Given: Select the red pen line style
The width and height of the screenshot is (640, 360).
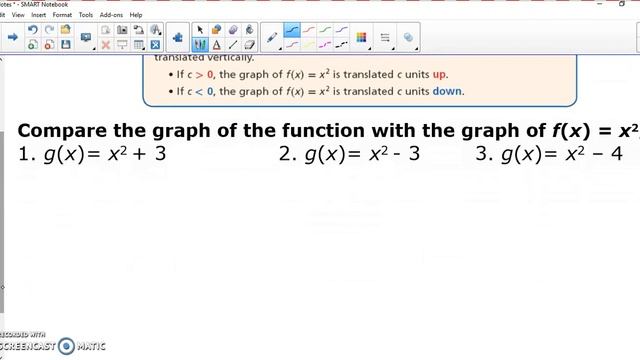Looking at the screenshot, I should tap(309, 30).
